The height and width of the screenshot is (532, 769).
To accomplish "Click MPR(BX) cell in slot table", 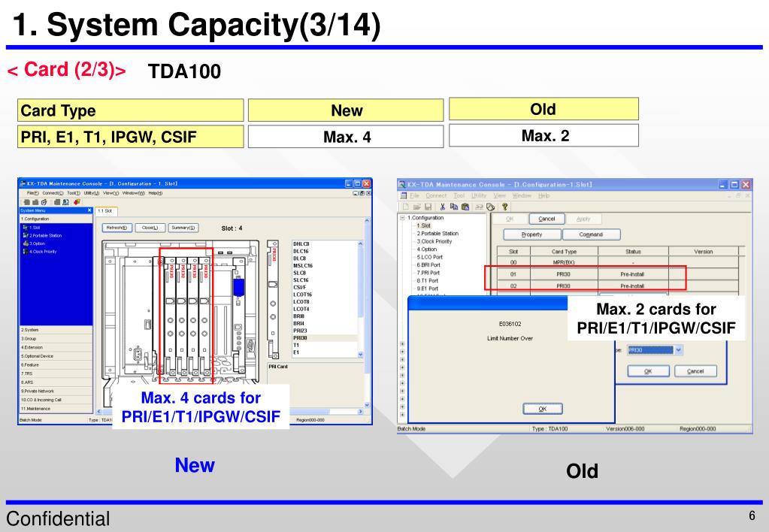I will [564, 262].
